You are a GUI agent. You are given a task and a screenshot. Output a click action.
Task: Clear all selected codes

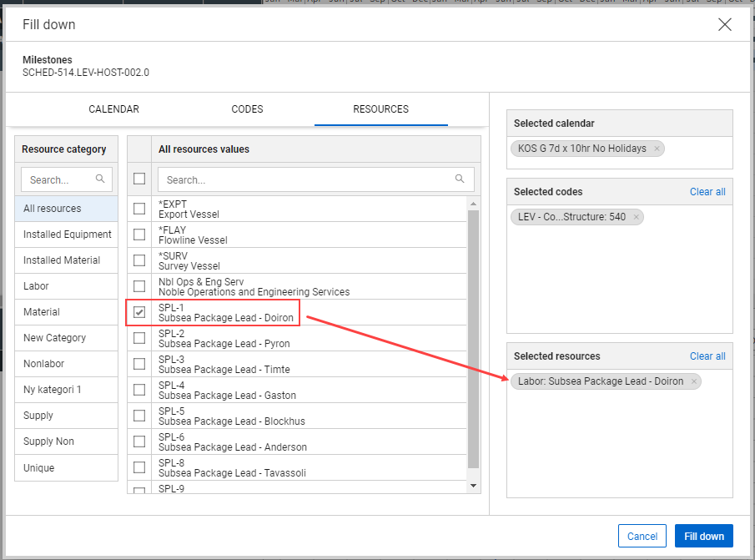pyautogui.click(x=707, y=192)
